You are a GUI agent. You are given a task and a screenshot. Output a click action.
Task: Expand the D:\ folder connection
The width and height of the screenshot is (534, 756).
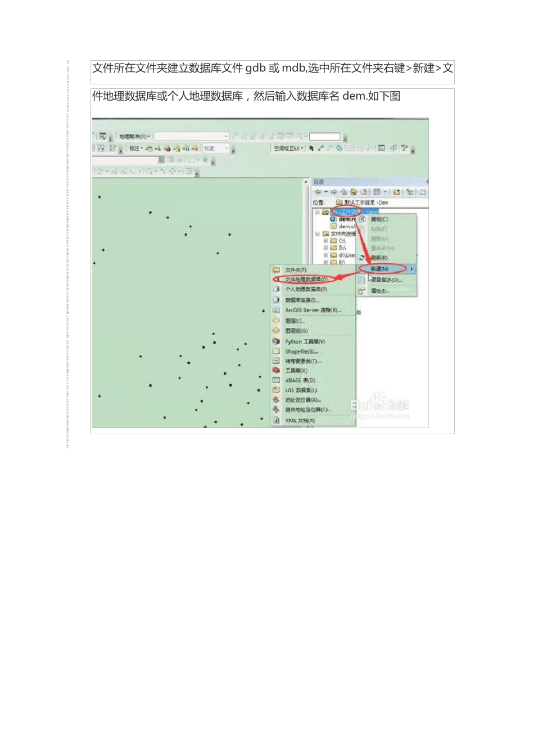click(x=325, y=247)
